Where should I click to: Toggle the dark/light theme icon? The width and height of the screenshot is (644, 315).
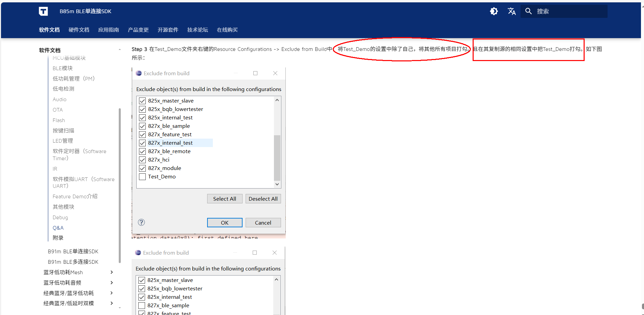tap(494, 11)
